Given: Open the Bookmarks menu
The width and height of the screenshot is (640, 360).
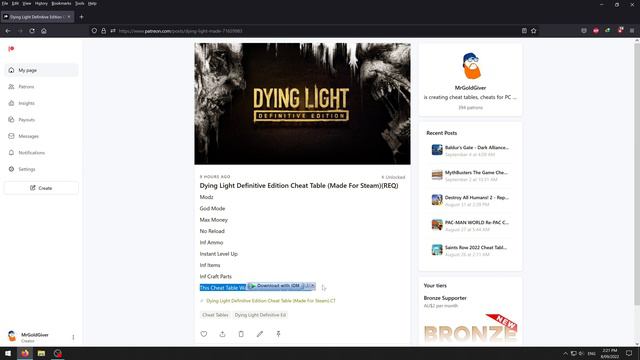Looking at the screenshot, I should pos(61,3).
